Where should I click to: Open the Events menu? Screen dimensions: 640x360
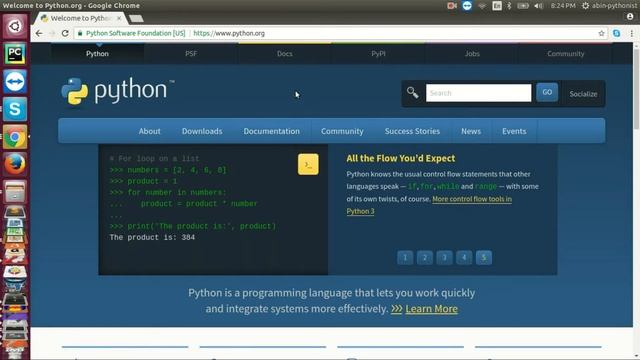514,131
